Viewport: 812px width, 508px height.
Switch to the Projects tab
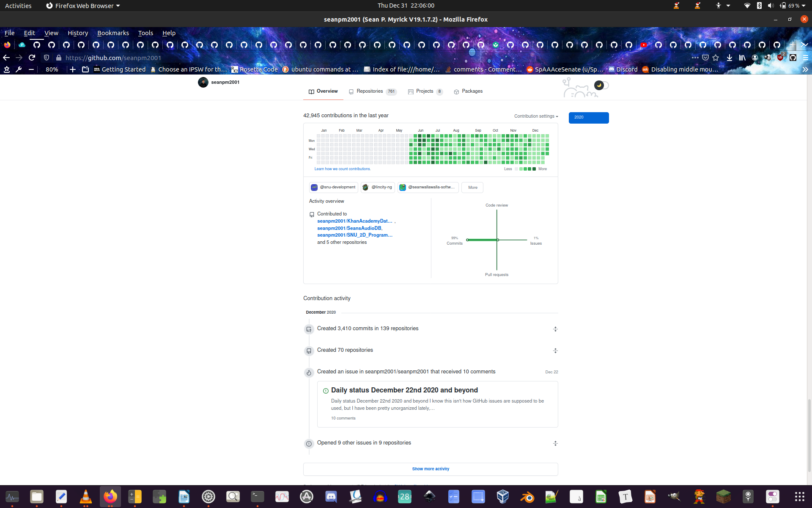coord(425,91)
